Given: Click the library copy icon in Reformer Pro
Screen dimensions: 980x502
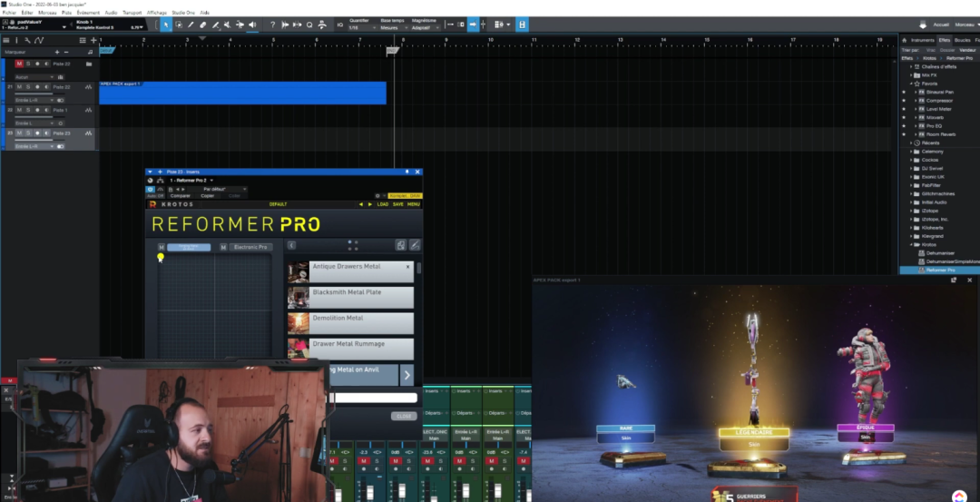Looking at the screenshot, I should coord(401,245).
